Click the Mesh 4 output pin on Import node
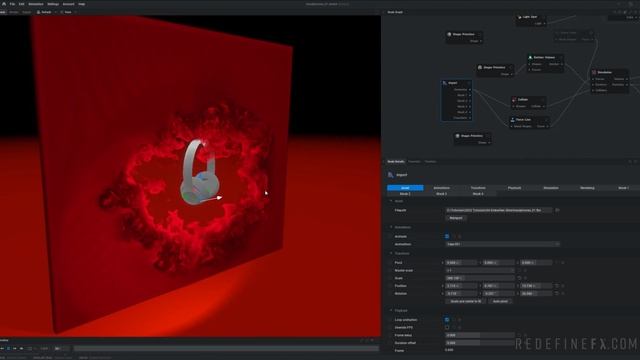Image resolution: width=640 pixels, height=360 pixels. tap(470, 112)
